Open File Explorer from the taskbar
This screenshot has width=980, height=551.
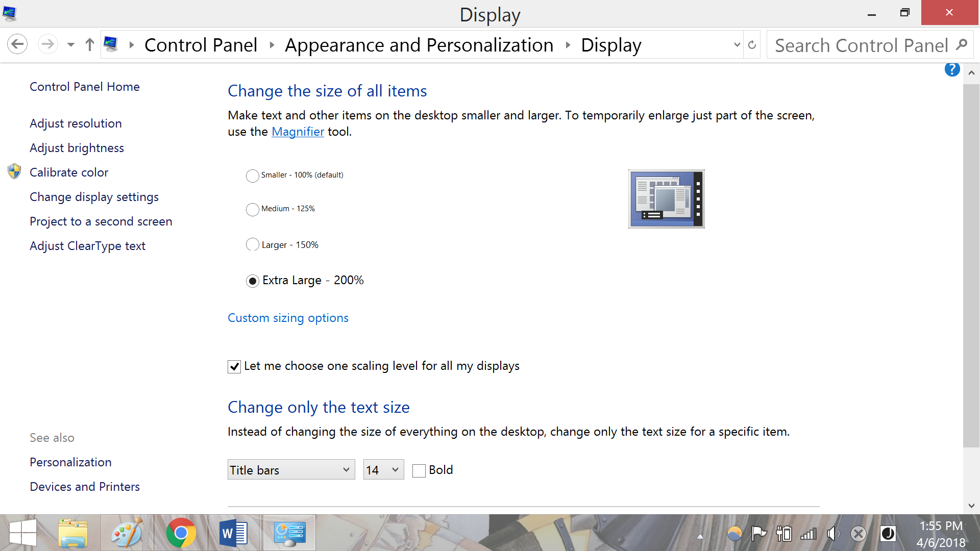(72, 533)
